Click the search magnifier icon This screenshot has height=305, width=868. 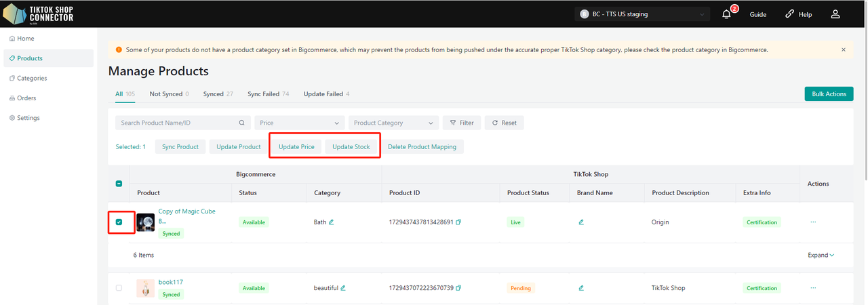(242, 123)
